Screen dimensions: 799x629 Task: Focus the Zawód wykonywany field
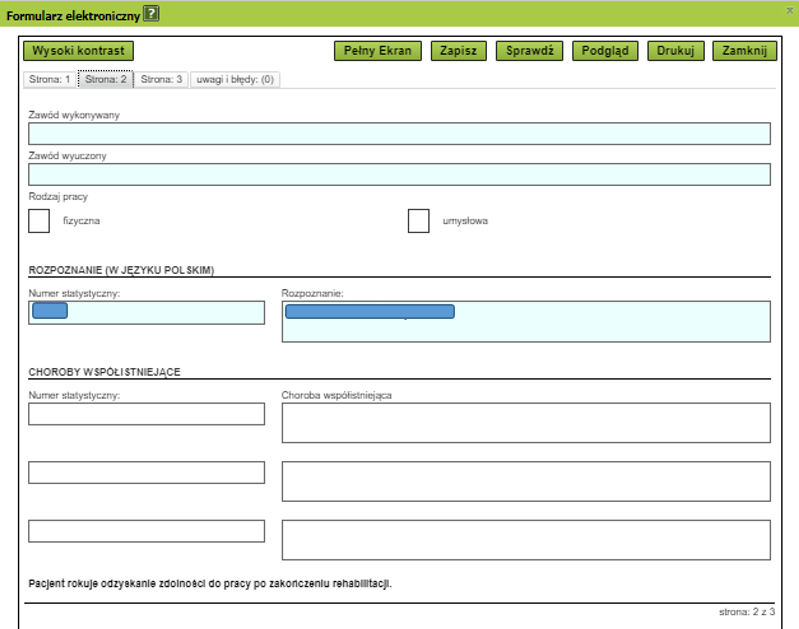point(399,134)
